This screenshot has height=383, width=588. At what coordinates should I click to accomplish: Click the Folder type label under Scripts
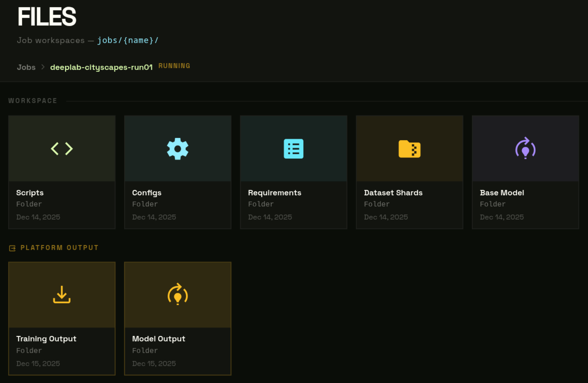click(29, 204)
